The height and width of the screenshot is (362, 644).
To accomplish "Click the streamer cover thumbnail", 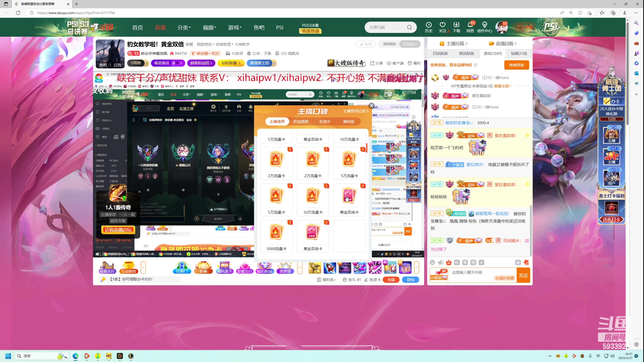I will 110,54.
